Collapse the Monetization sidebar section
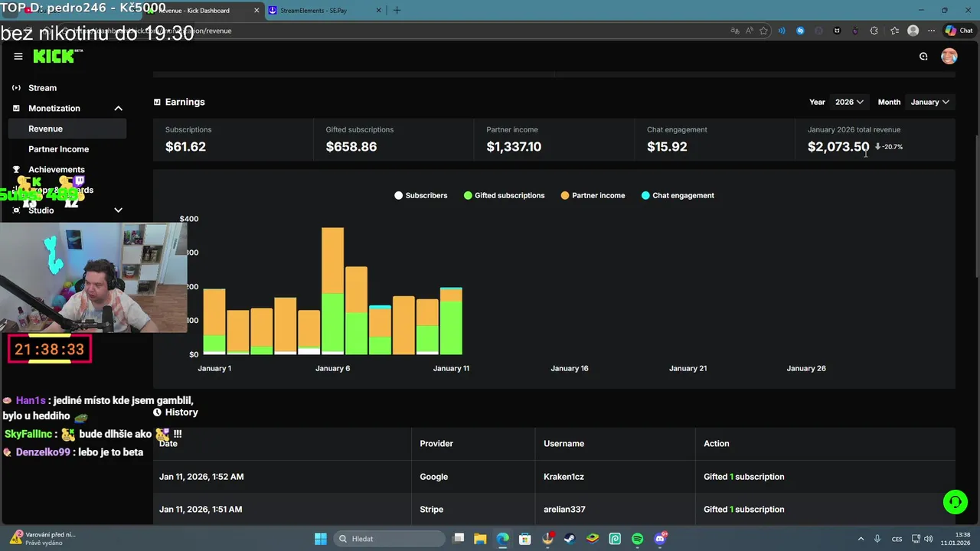Image resolution: width=980 pixels, height=551 pixels. 119,109
